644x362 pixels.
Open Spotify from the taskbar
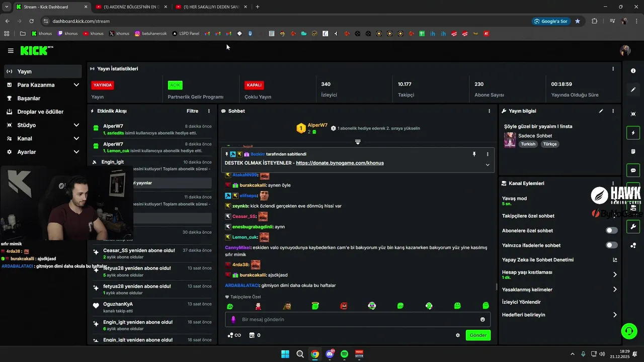tap(344, 354)
